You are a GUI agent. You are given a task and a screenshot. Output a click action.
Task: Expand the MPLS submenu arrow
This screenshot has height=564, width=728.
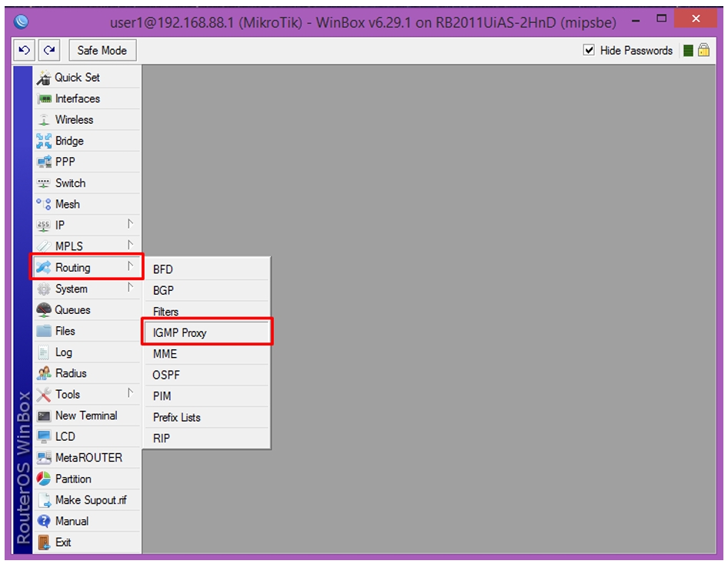coord(131,245)
